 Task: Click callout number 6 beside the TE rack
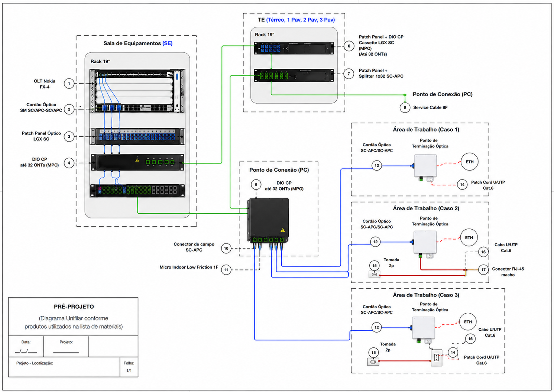point(349,46)
